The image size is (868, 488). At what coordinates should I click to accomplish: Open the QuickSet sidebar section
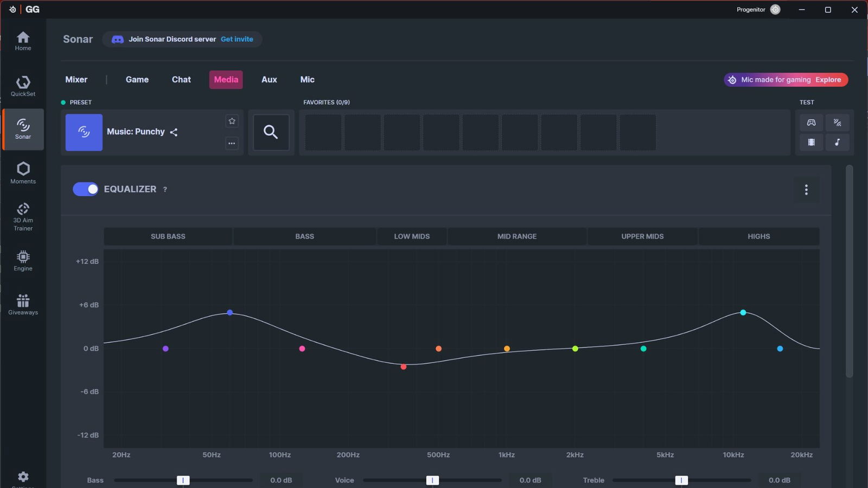[23, 86]
